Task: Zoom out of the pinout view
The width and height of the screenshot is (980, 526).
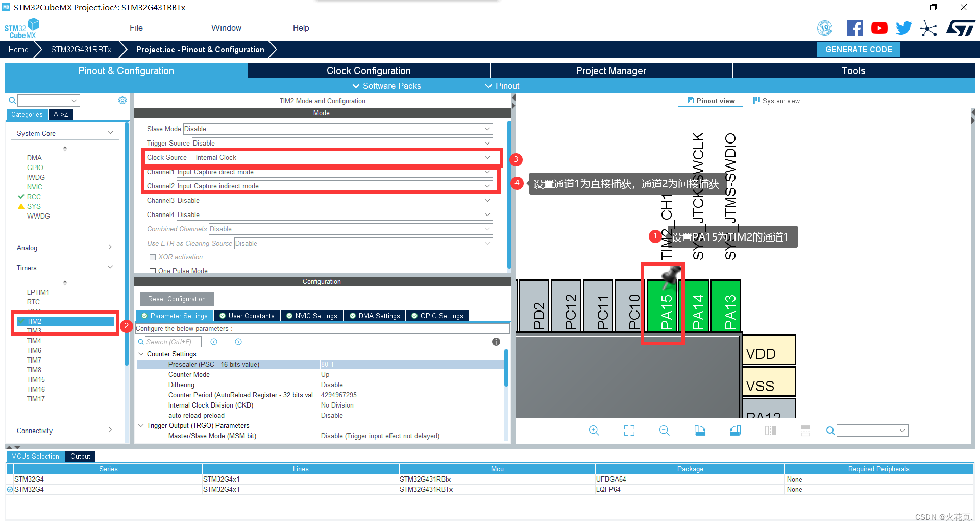Action: point(664,431)
